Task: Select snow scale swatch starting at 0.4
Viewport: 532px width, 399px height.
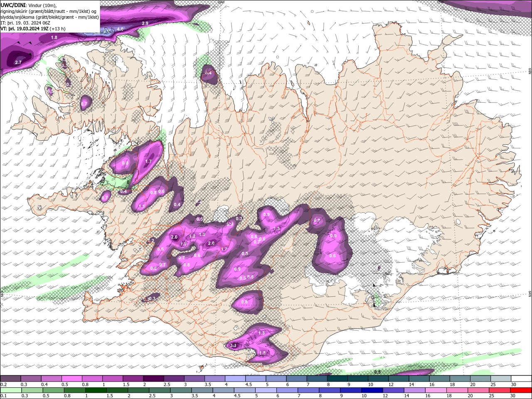Action: point(51,379)
